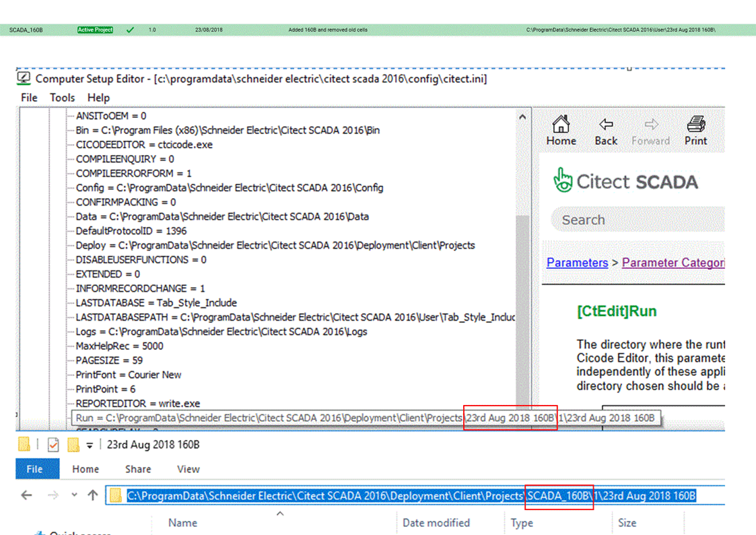Image resolution: width=756 pixels, height=535 pixels.
Task: Select the REPORTEDITOR = write.exe entry
Action: pyautogui.click(x=138, y=404)
